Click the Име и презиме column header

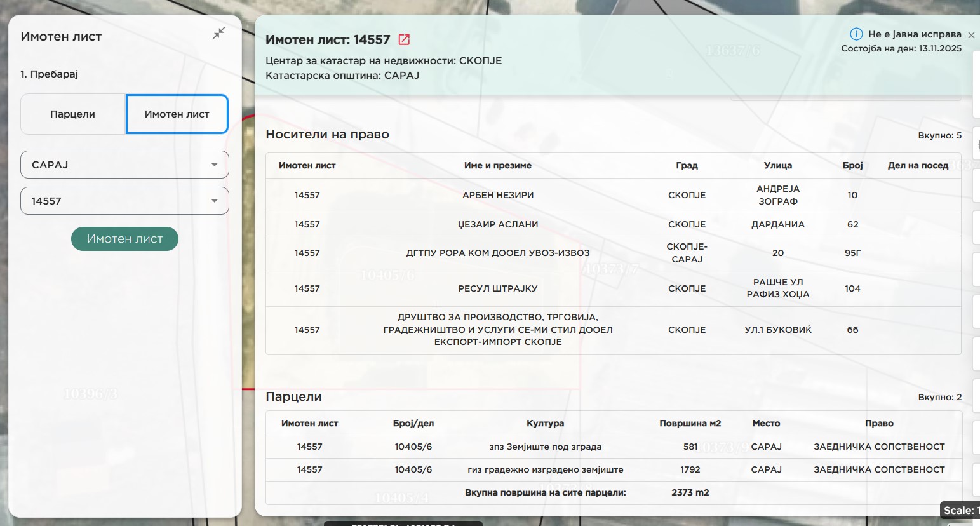pyautogui.click(x=497, y=165)
